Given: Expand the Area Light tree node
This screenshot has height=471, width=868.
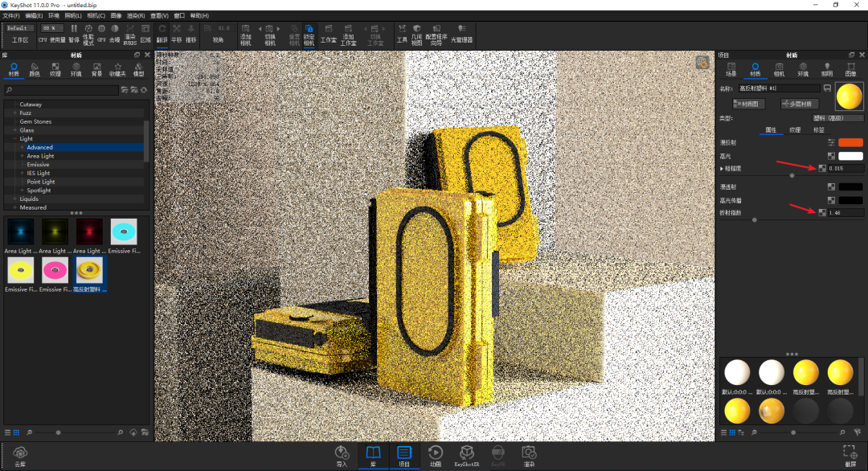Looking at the screenshot, I should pos(23,156).
